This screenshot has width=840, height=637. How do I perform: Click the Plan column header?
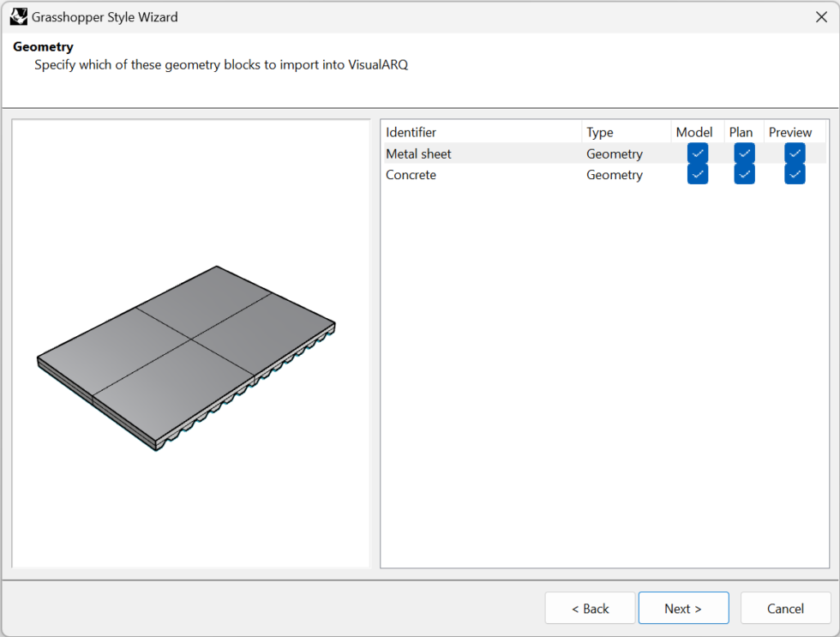pos(741,132)
